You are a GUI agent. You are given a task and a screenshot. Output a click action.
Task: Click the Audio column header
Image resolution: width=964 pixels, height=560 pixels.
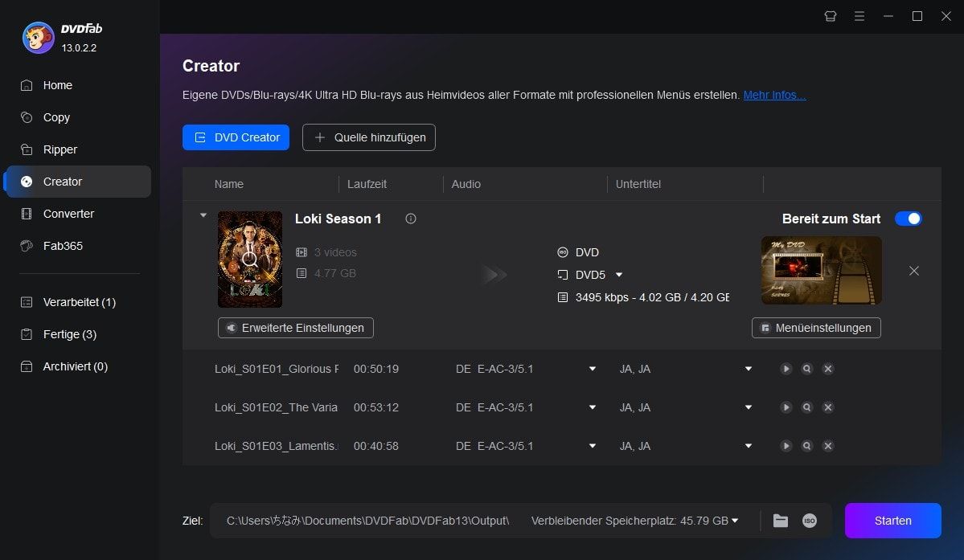pyautogui.click(x=466, y=184)
